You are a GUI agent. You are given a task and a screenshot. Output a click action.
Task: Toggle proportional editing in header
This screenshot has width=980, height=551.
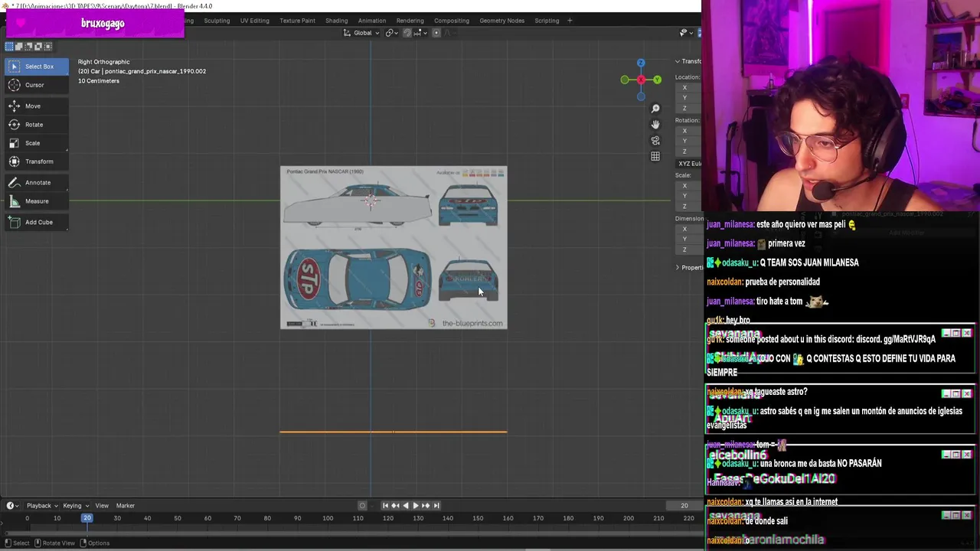pyautogui.click(x=436, y=33)
